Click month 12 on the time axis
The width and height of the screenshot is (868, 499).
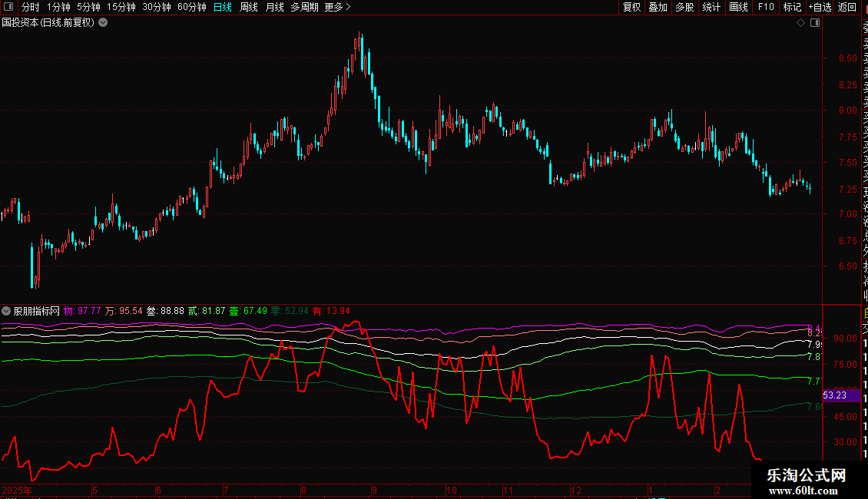click(x=576, y=490)
